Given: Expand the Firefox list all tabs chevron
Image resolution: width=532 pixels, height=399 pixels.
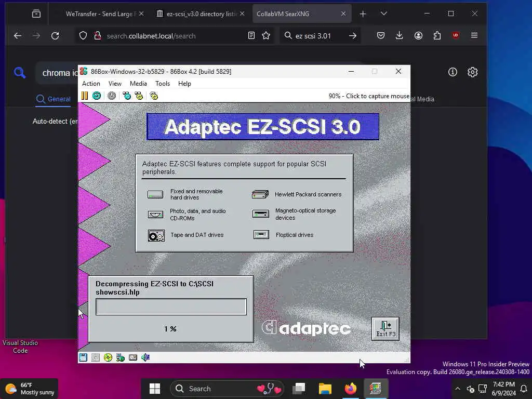Looking at the screenshot, I should (x=384, y=14).
